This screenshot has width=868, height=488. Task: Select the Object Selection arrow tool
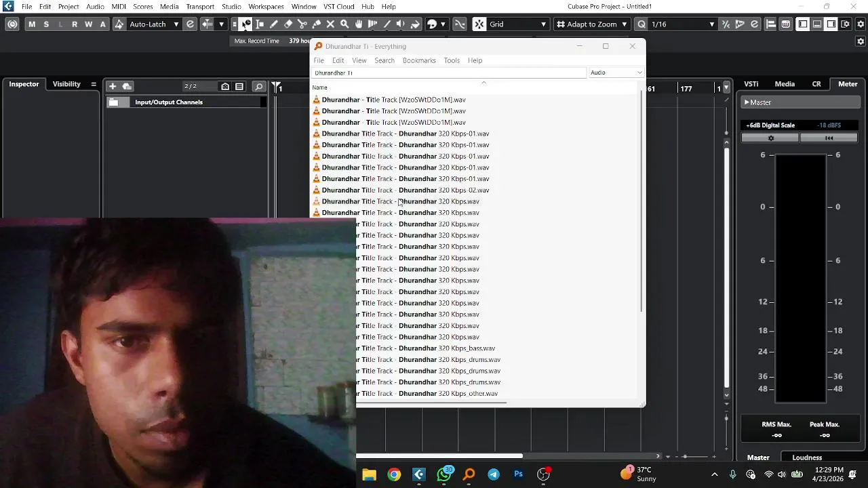[245, 24]
